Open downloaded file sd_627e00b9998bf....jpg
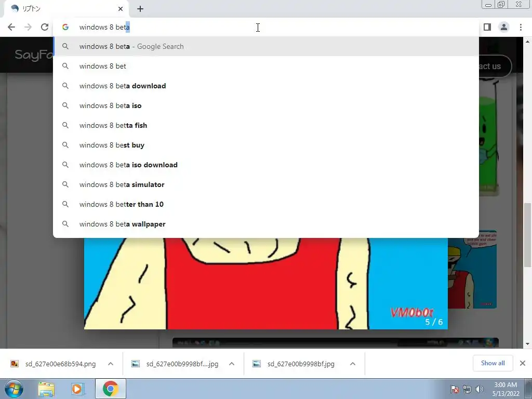 point(182,364)
